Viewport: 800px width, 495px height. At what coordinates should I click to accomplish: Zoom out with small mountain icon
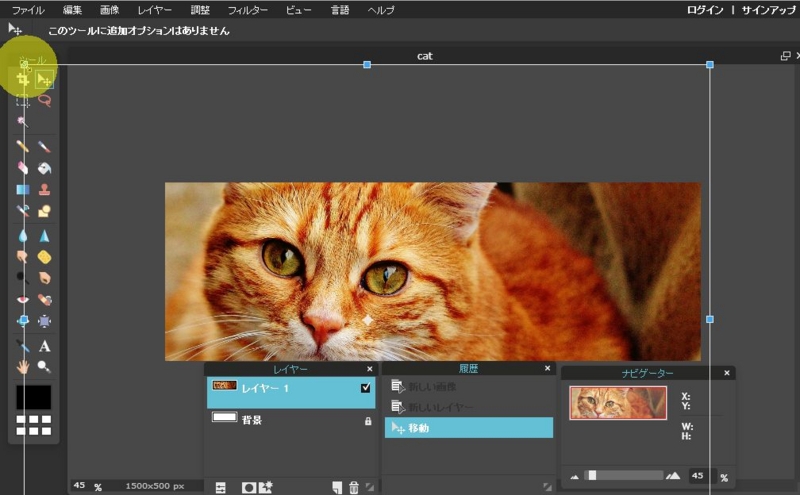[x=574, y=477]
